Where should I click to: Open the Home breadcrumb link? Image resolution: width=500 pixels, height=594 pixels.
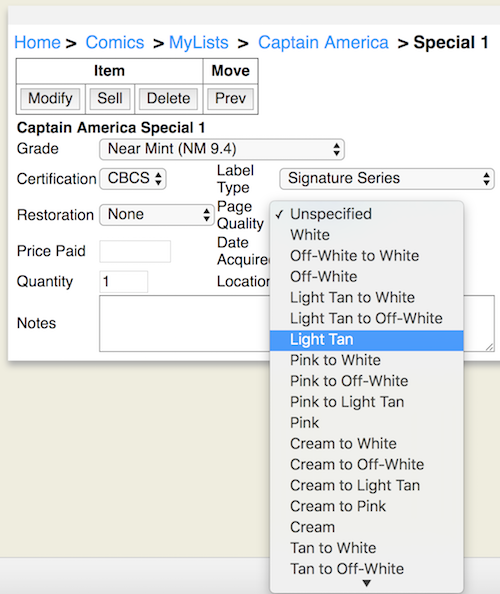click(x=38, y=42)
